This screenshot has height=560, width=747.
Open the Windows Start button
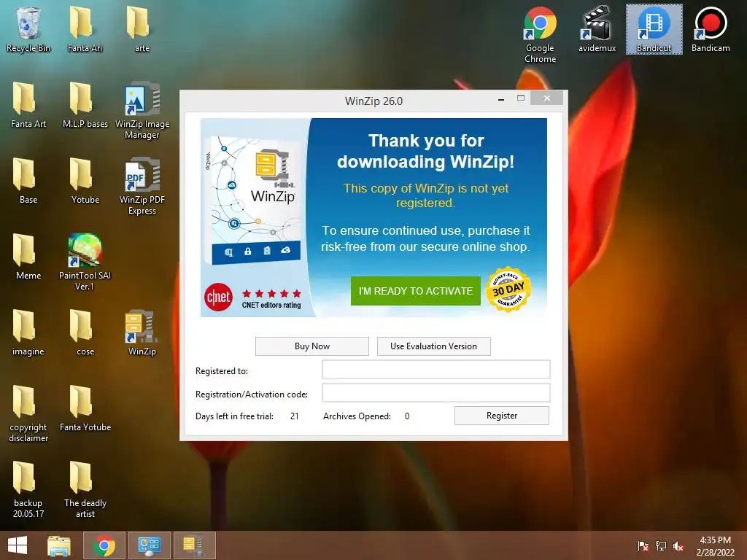click(x=18, y=545)
